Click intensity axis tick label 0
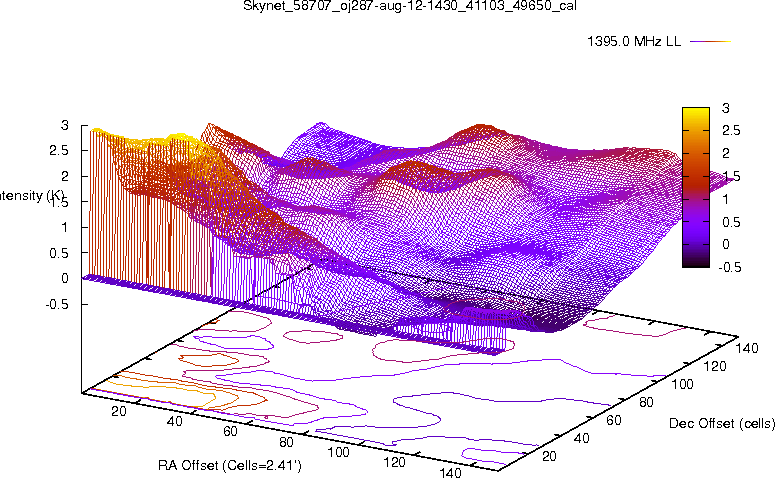Screen dimensions: 775x478 coord(64,278)
